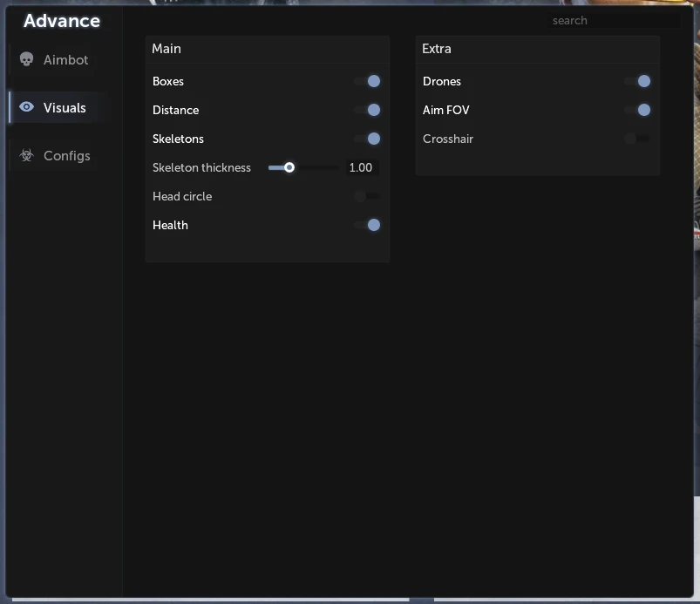The height and width of the screenshot is (604, 700).
Task: Enable the Crosshair toggle
Action: pyautogui.click(x=637, y=139)
